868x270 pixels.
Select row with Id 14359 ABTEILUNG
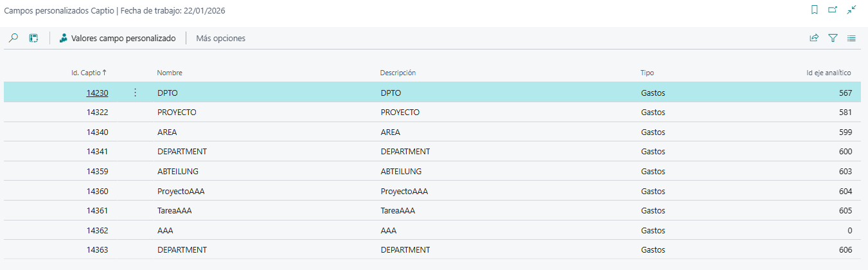pyautogui.click(x=97, y=172)
